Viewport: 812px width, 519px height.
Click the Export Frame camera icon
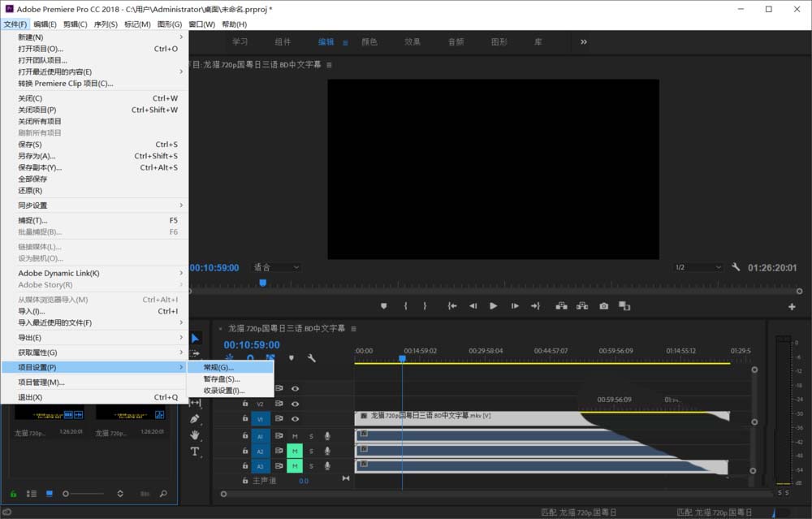pyautogui.click(x=603, y=306)
